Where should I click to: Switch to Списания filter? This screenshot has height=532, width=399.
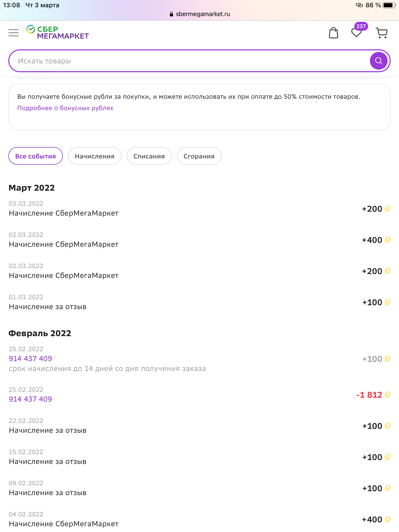point(149,156)
